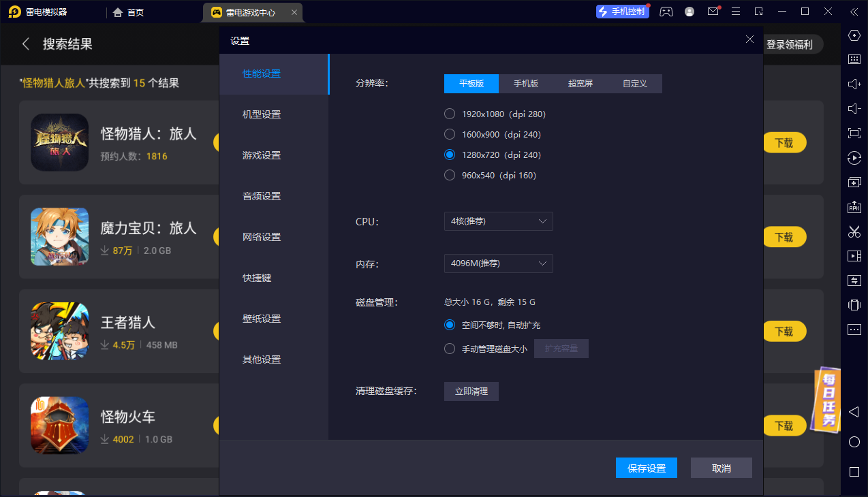Screen dimensions: 868x497
Task: Switch to the 手机版 resolution tab
Action: pyautogui.click(x=525, y=84)
